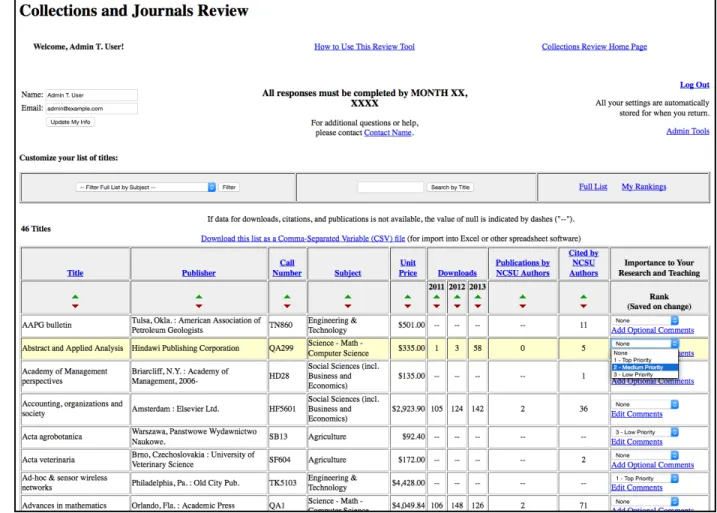Click Publisher column header link
The height and width of the screenshot is (513, 717).
pos(198,273)
